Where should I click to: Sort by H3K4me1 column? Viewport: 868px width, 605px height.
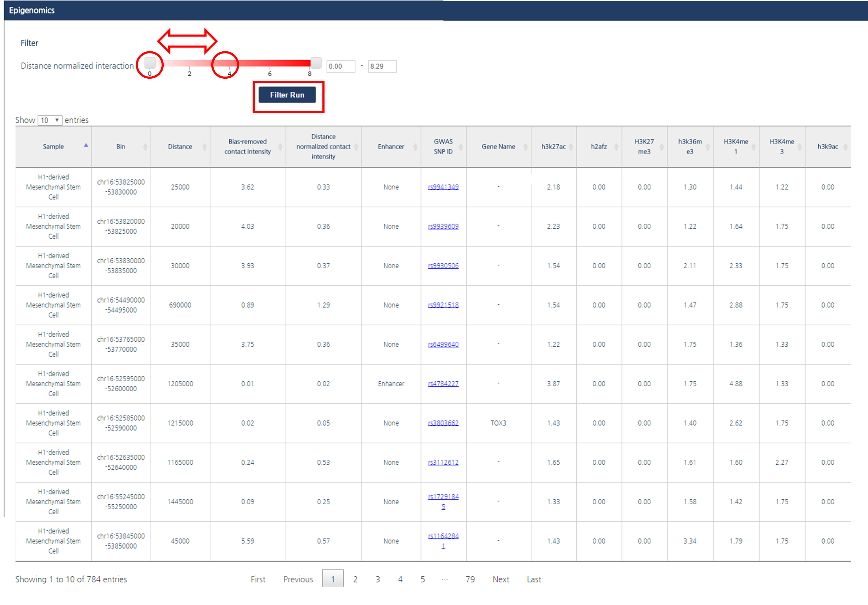736,146
